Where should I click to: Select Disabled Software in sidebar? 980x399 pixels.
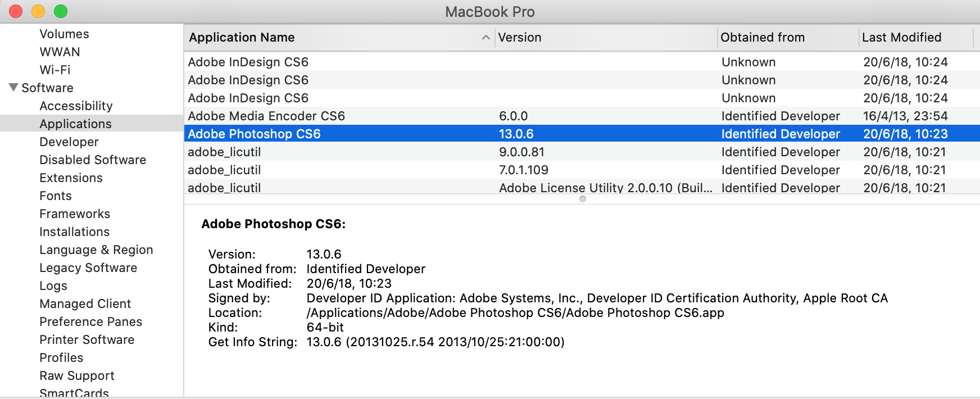click(93, 160)
